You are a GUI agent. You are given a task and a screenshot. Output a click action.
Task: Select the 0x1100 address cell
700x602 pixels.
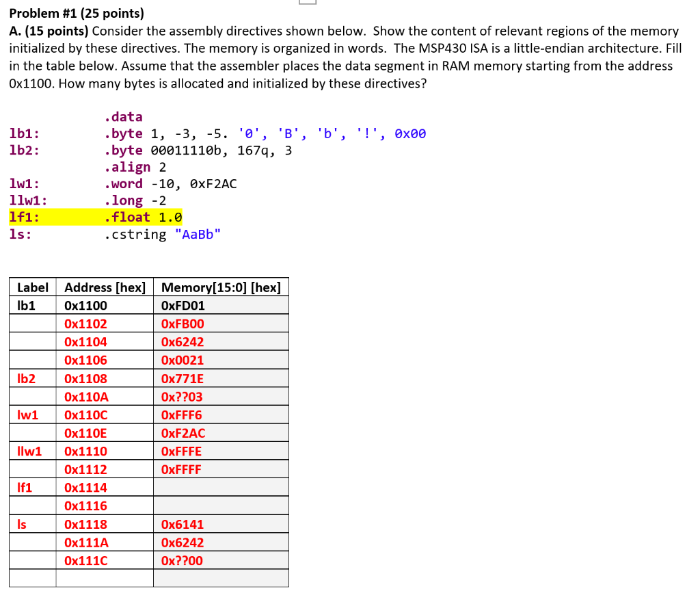(x=85, y=305)
